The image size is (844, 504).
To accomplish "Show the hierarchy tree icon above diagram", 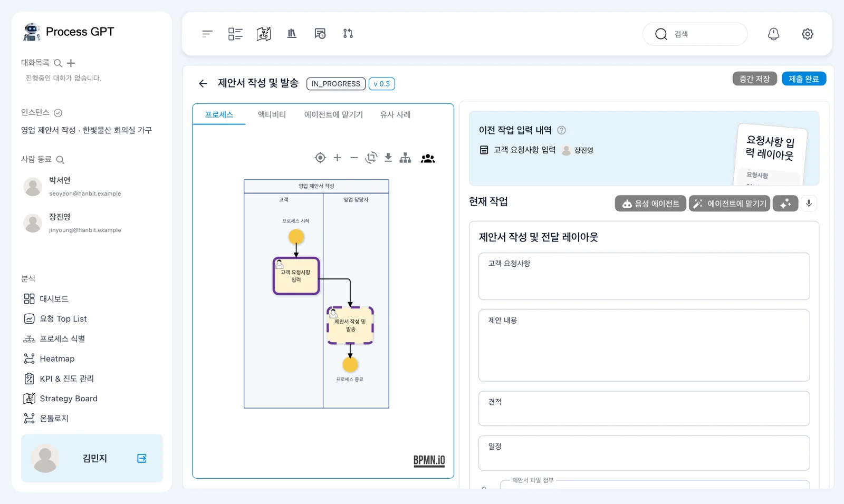I will click(405, 158).
